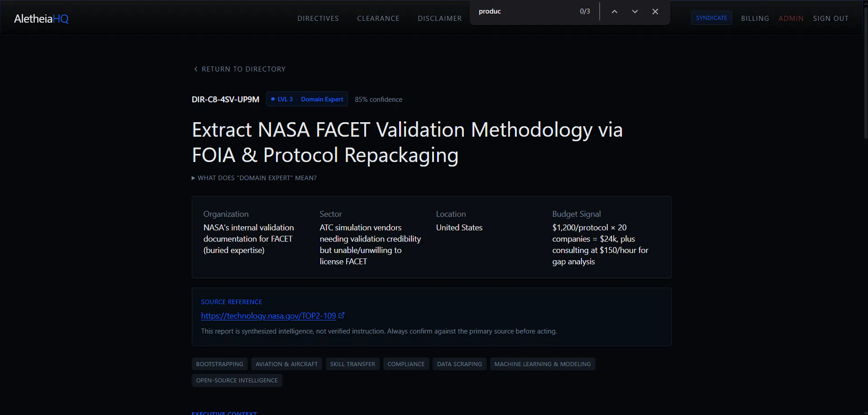Screen dimensions: 868x415
Task: Select the Skill Transfer tag
Action: pyautogui.click(x=353, y=364)
